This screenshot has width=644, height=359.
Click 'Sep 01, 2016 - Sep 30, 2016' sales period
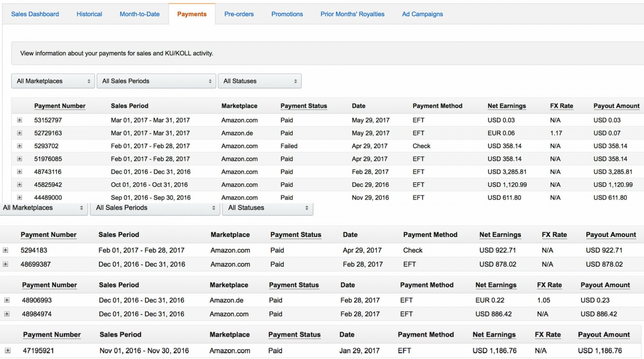151,197
